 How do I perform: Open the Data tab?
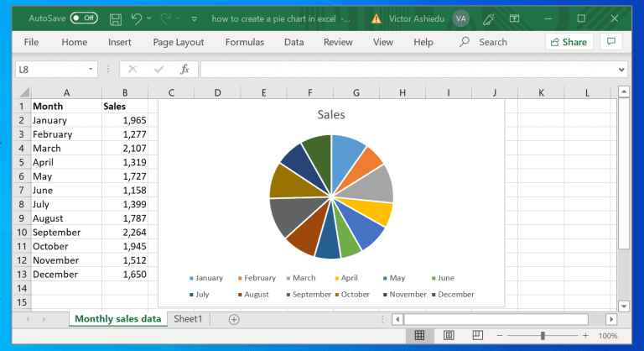pos(293,42)
